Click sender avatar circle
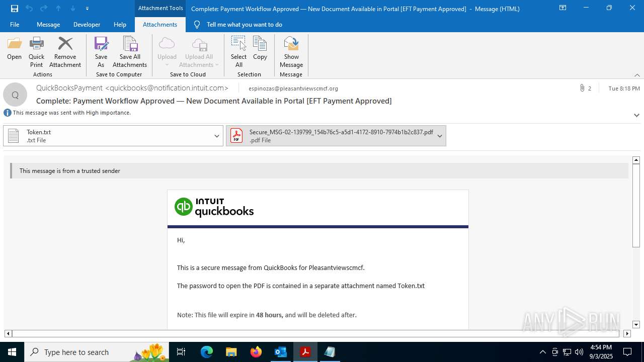This screenshot has width=644, height=362. (15, 95)
